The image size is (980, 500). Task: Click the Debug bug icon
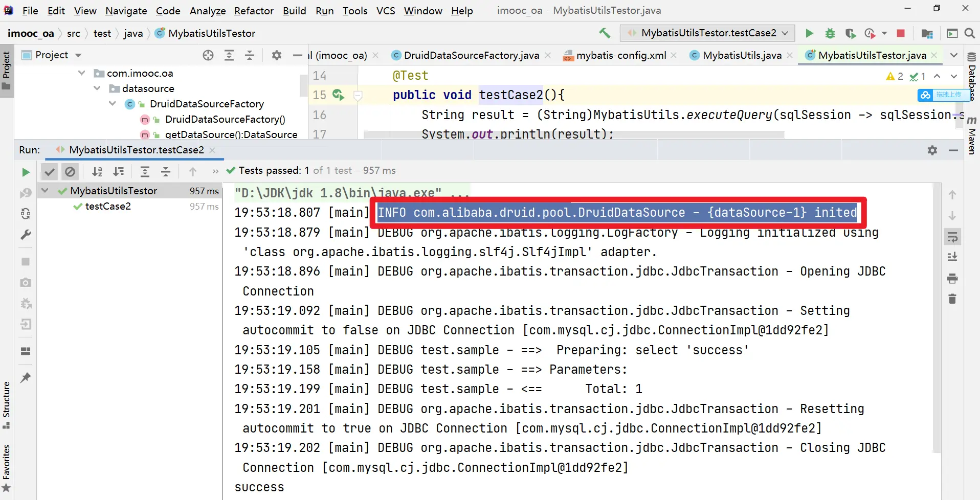pyautogui.click(x=830, y=33)
